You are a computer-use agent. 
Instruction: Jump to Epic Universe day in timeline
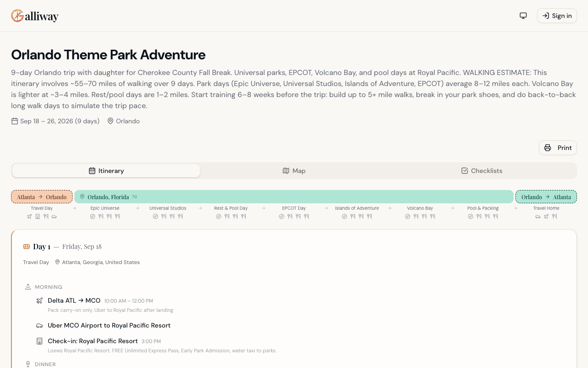[105, 208]
